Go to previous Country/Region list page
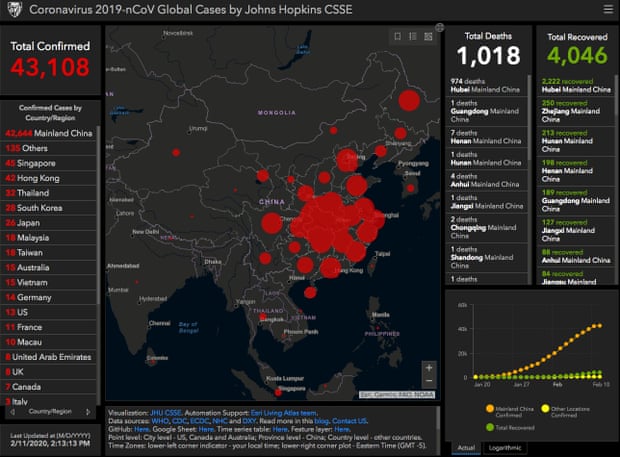The height and width of the screenshot is (457, 620). (10, 411)
